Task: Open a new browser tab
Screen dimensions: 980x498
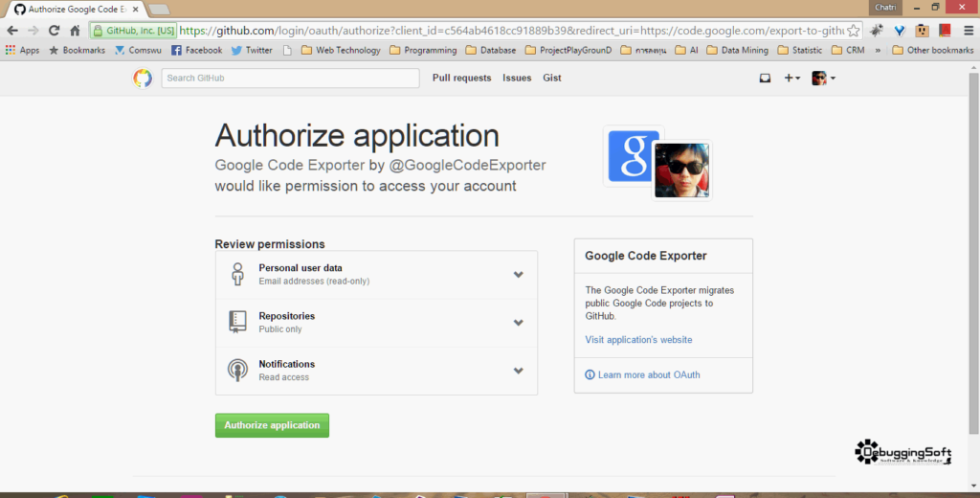Action: (160, 10)
